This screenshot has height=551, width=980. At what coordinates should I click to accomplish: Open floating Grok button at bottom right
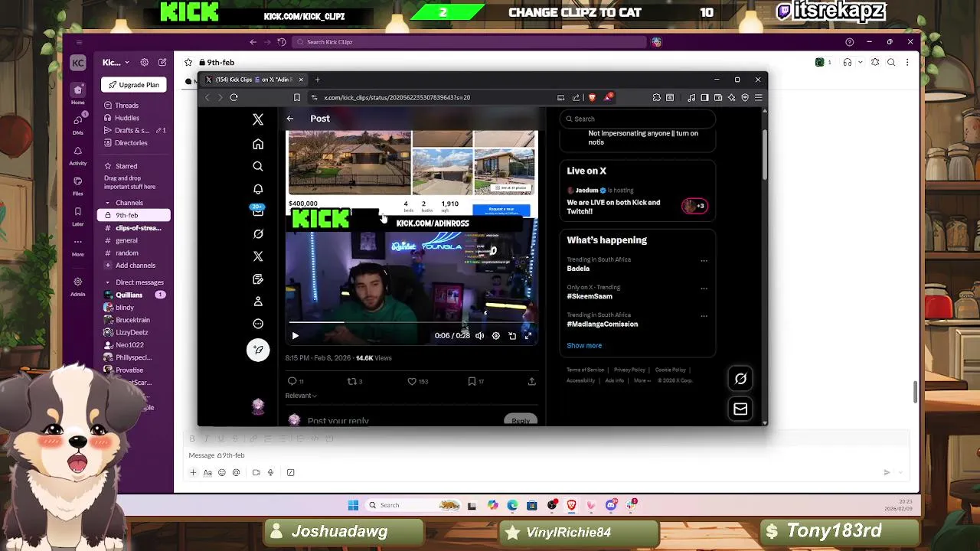click(x=740, y=379)
